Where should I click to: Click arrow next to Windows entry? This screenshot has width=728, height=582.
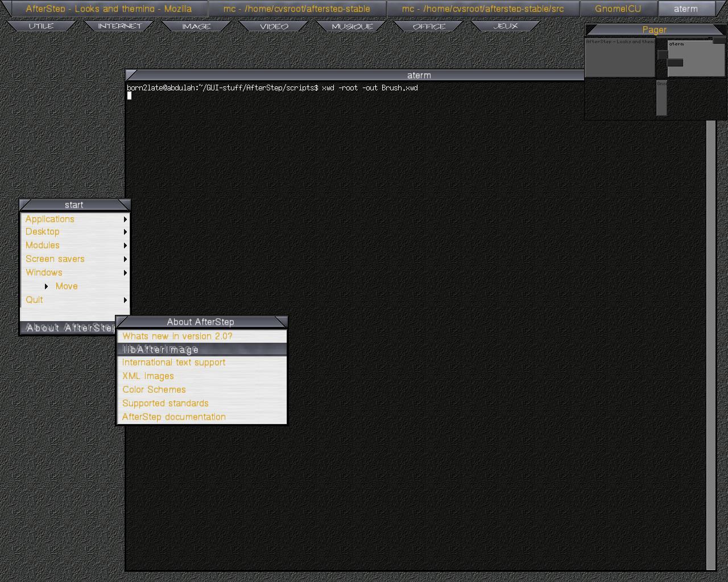tap(125, 273)
